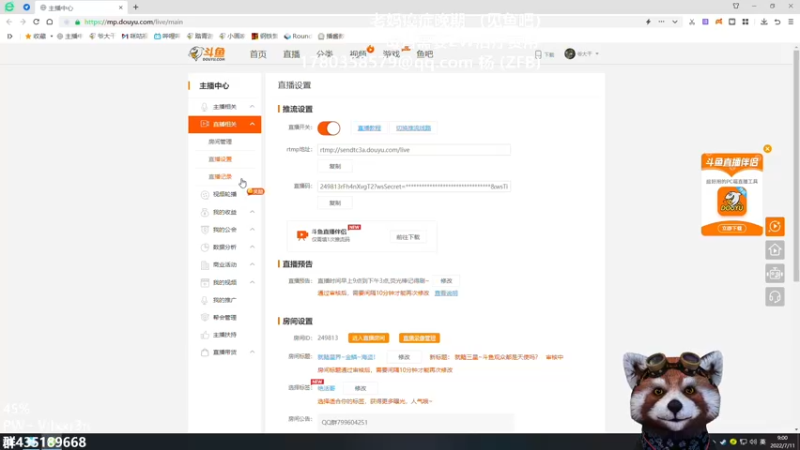
Task: Expand the 我的公会 sidebar chevron
Action: [252, 230]
